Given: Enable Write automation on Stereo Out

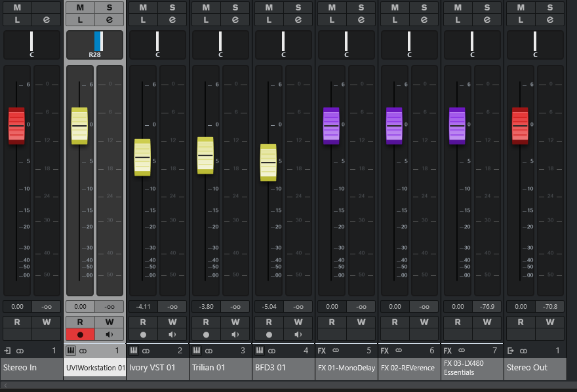Looking at the screenshot, I should coord(549,322).
